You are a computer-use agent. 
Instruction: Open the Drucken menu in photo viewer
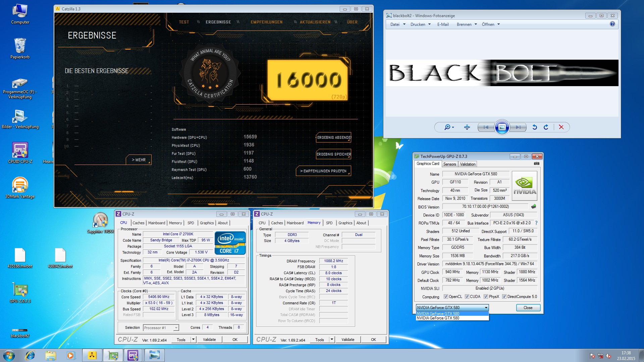point(421,24)
